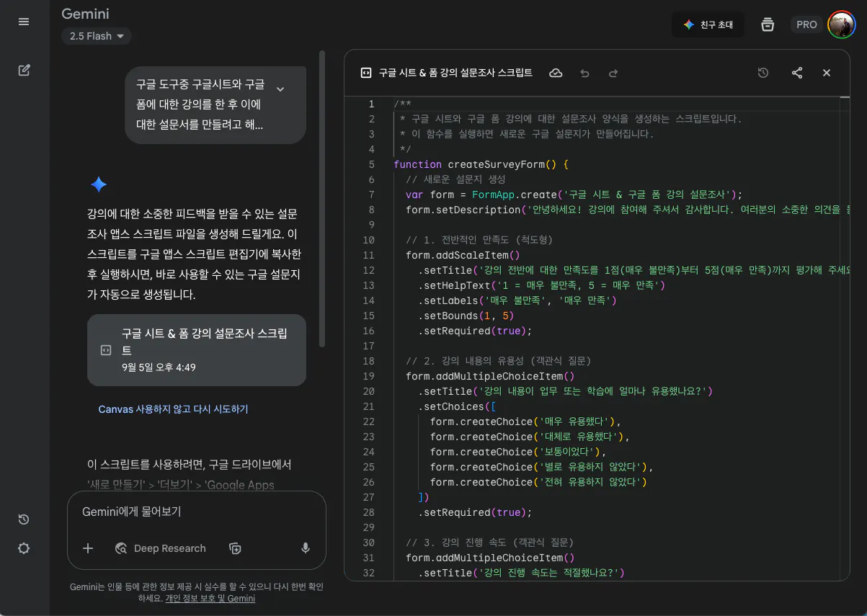The image size is (867, 616).
Task: Toggle the Canvas mode in the prompt bar
Action: [235, 548]
